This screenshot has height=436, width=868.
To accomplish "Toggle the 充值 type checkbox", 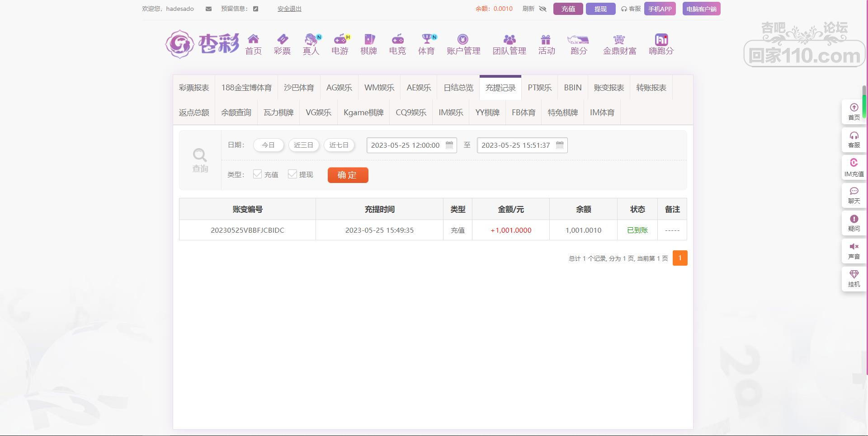I will click(x=258, y=174).
